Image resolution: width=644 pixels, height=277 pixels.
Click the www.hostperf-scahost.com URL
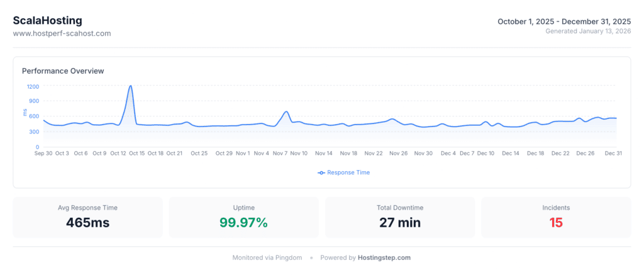point(62,33)
